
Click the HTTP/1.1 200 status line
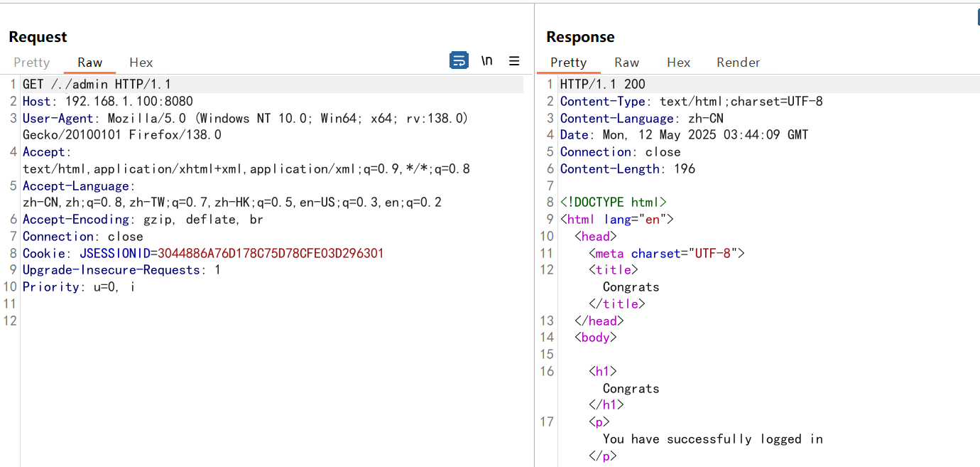pyautogui.click(x=603, y=85)
